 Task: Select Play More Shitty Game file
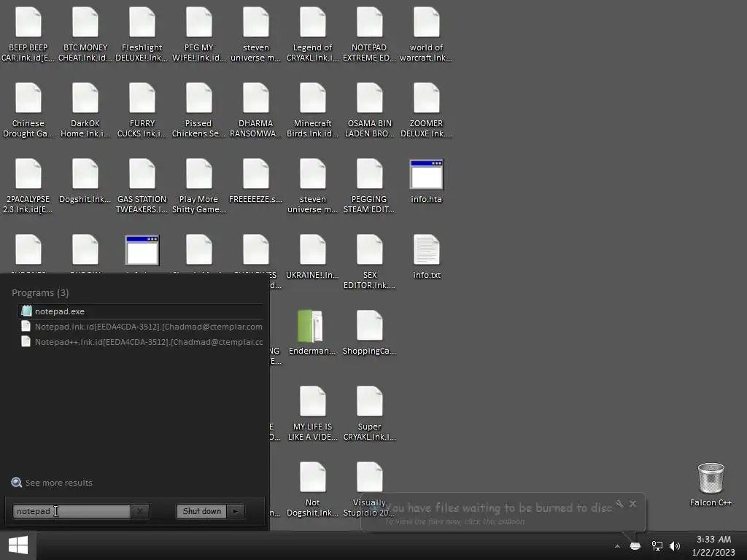click(198, 186)
